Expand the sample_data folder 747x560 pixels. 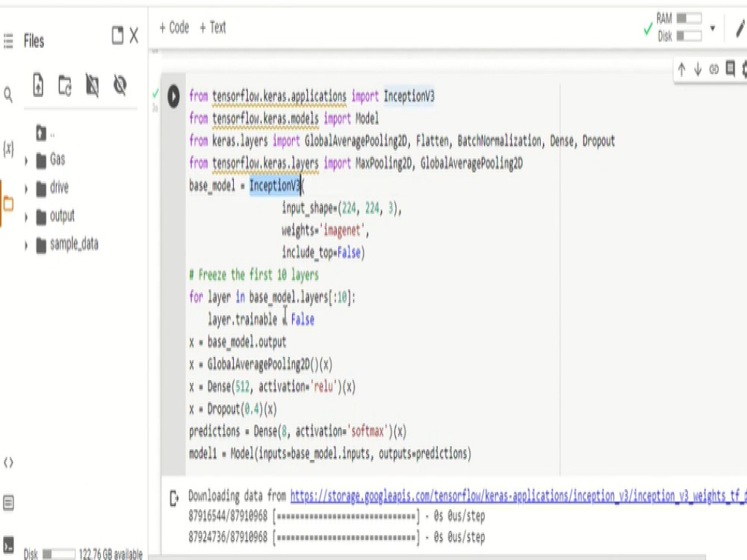26,246
